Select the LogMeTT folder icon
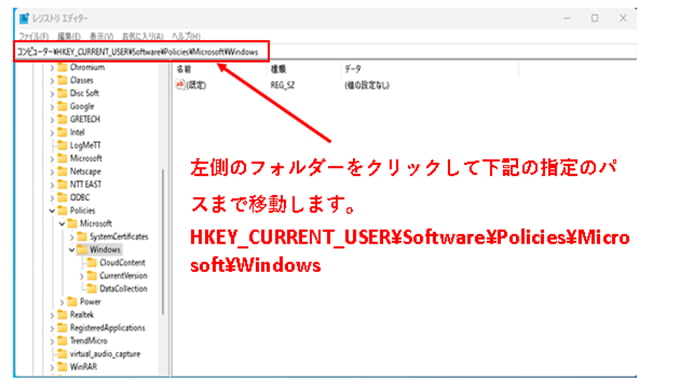 pos(63,145)
